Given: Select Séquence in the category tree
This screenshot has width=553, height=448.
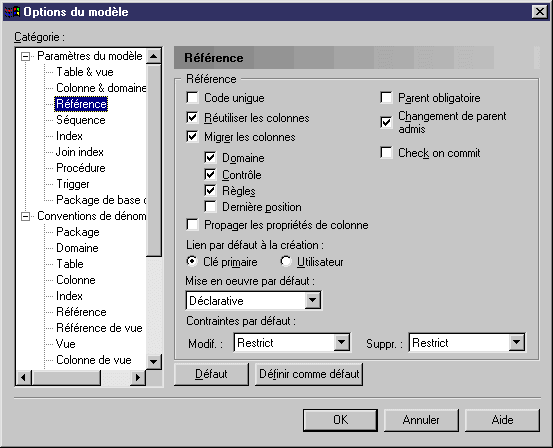Looking at the screenshot, I should pos(81,120).
